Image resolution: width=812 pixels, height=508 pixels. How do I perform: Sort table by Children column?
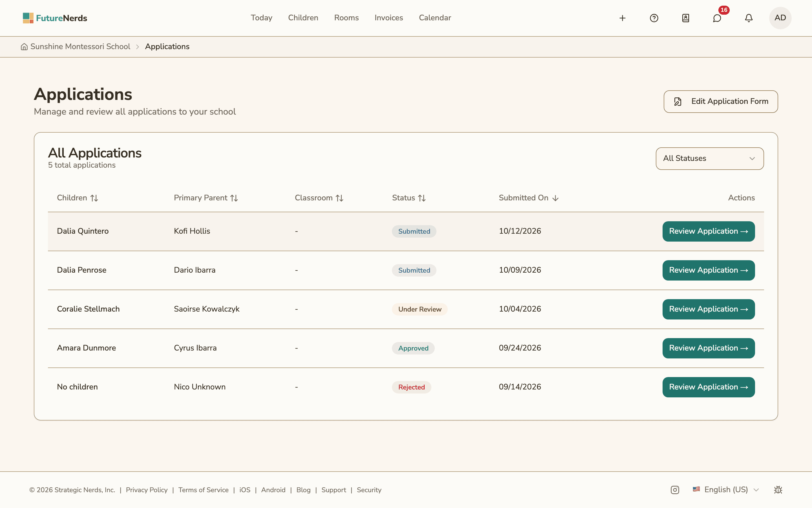(78, 198)
